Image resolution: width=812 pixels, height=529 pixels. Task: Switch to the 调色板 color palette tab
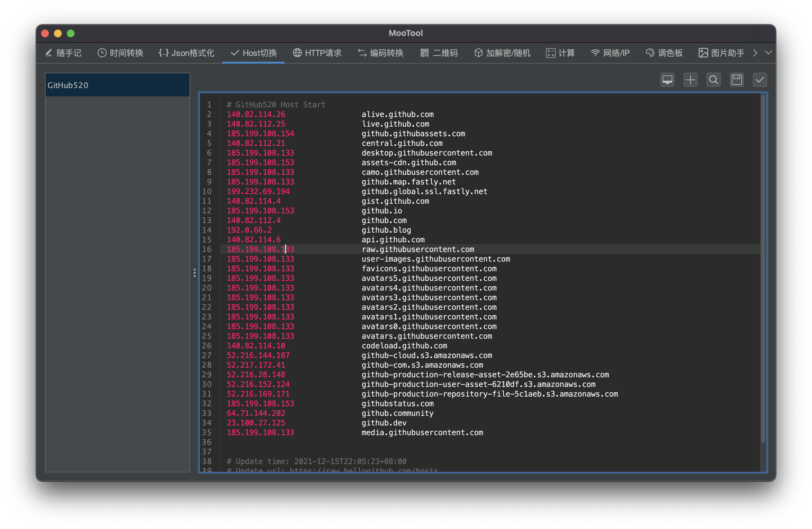point(664,53)
